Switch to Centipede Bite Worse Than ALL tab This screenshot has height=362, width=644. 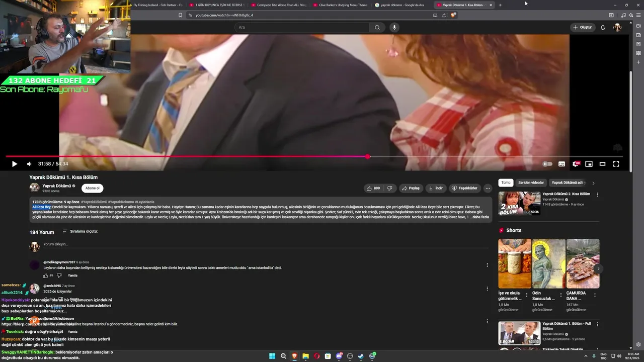pos(279,5)
